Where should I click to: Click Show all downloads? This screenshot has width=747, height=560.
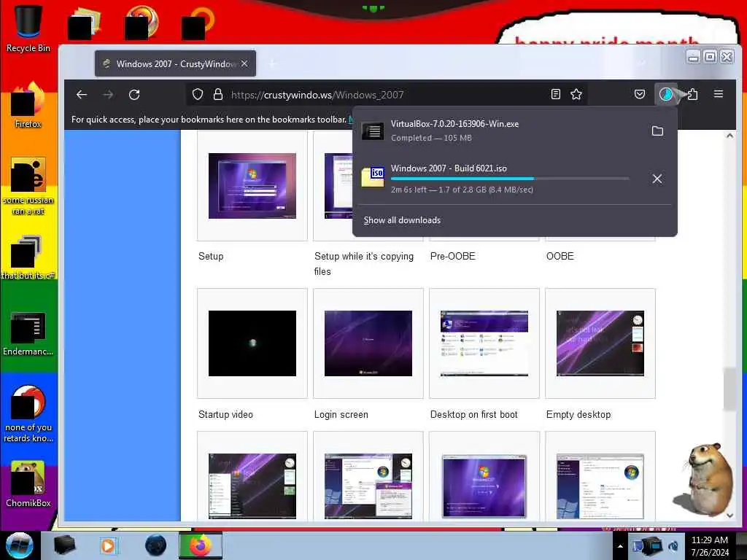coord(402,220)
